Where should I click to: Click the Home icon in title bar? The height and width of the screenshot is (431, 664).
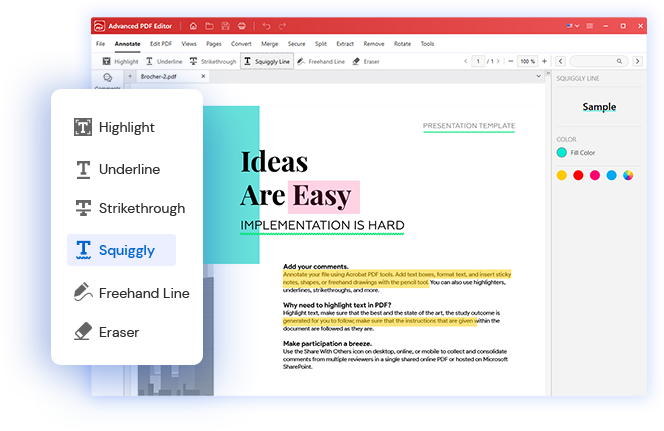click(193, 26)
